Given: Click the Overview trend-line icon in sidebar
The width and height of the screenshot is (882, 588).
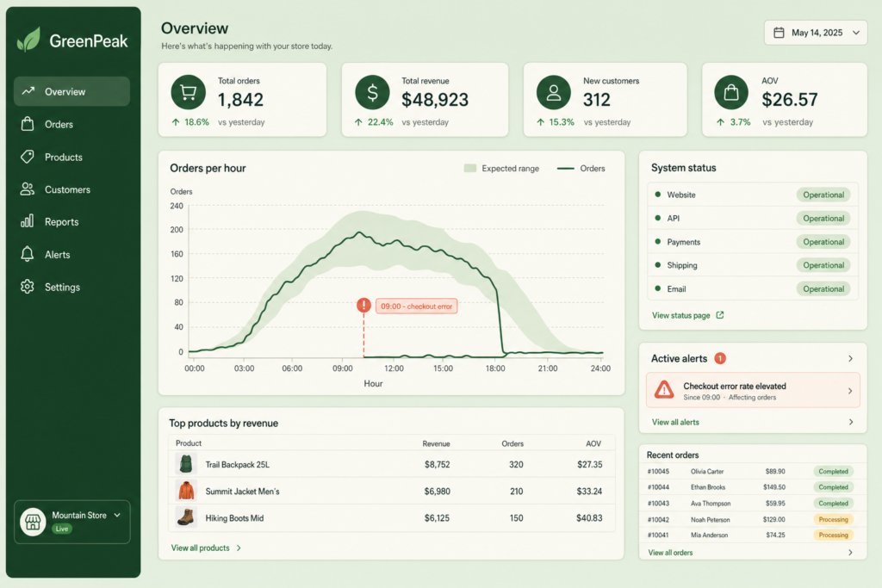Looking at the screenshot, I should (28, 91).
